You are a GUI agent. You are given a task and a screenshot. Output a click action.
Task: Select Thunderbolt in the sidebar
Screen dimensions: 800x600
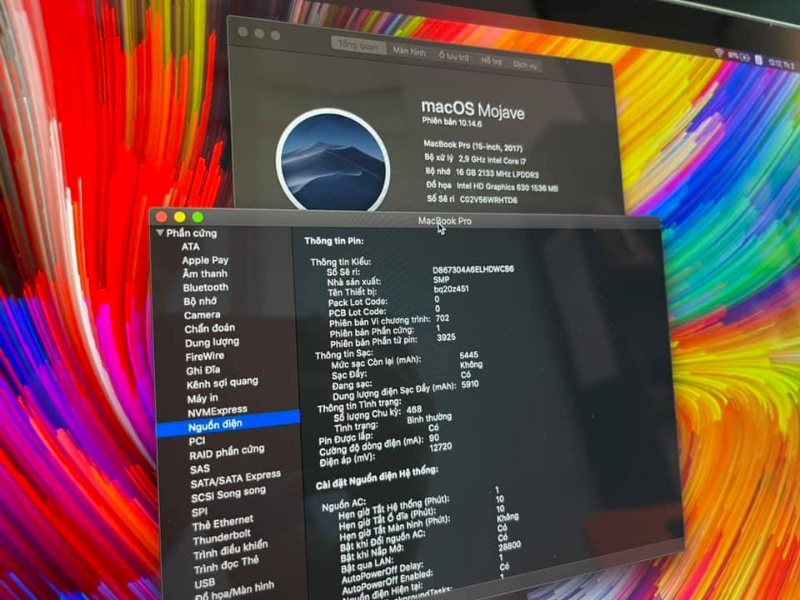pos(221,537)
